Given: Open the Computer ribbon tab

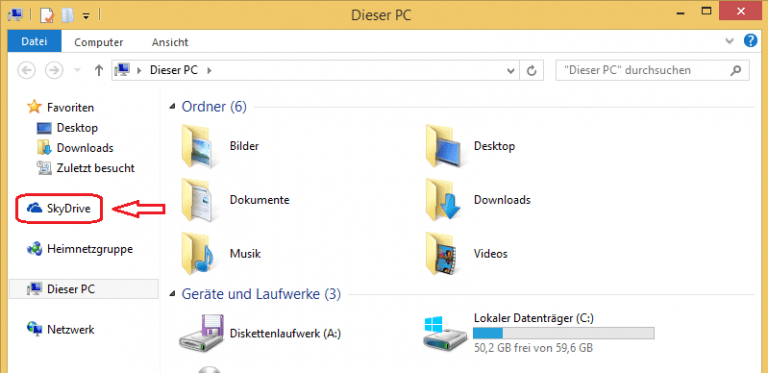Looking at the screenshot, I should (x=98, y=43).
